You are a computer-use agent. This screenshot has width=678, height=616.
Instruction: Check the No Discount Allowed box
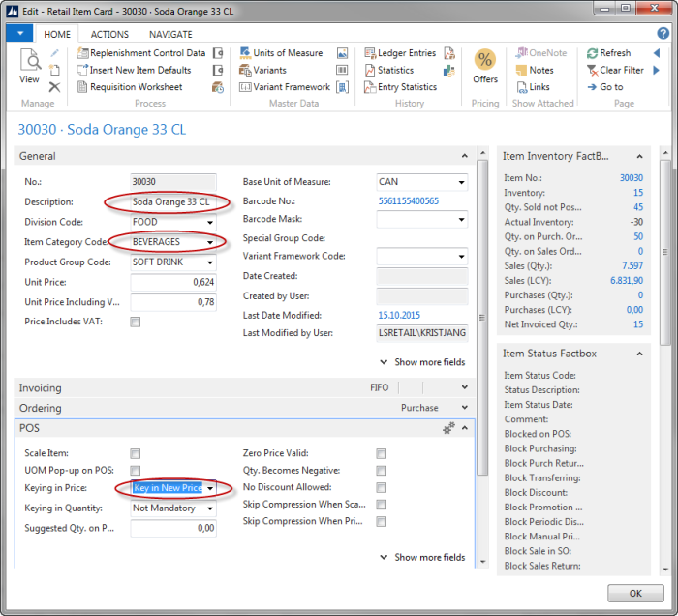pos(382,487)
